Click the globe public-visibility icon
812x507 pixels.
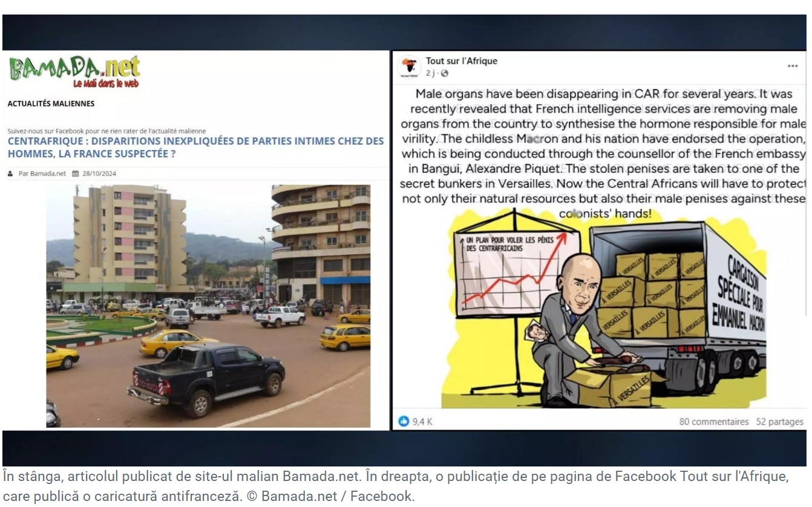coord(445,73)
